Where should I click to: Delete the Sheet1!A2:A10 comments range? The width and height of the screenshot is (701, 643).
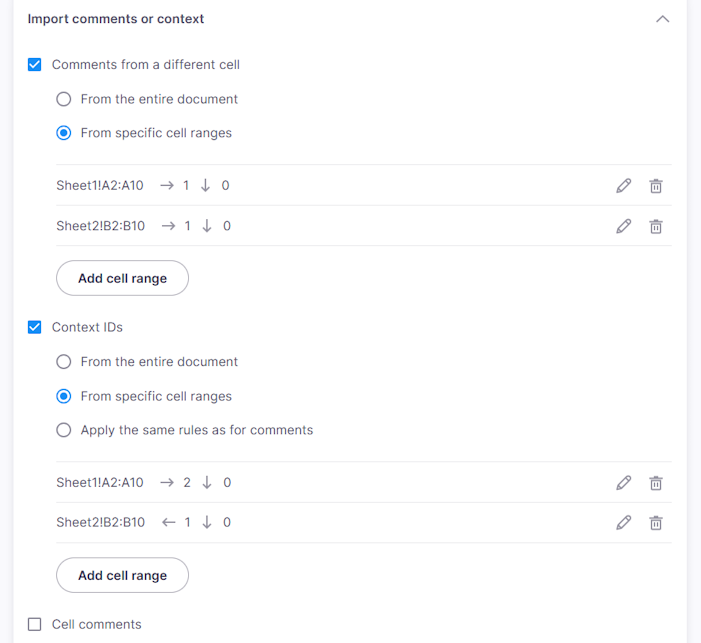coord(656,186)
